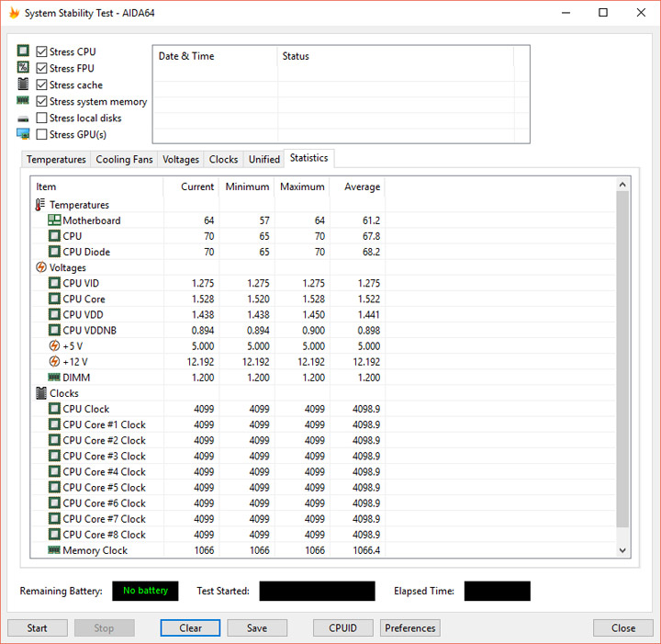
Task: Click the statistics list scroll down arrow
Action: (x=622, y=550)
